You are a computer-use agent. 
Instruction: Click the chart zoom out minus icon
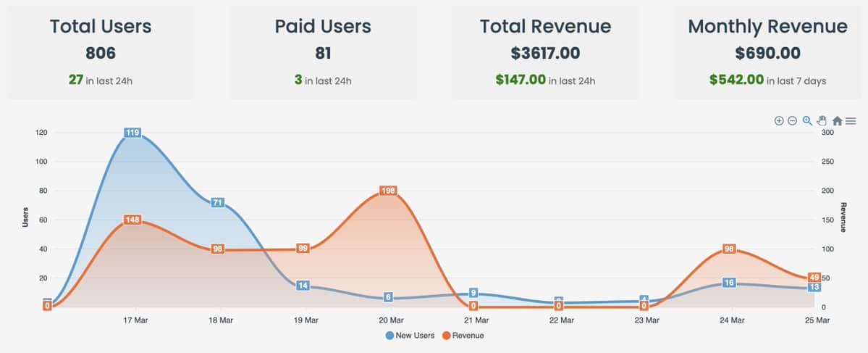click(x=792, y=121)
